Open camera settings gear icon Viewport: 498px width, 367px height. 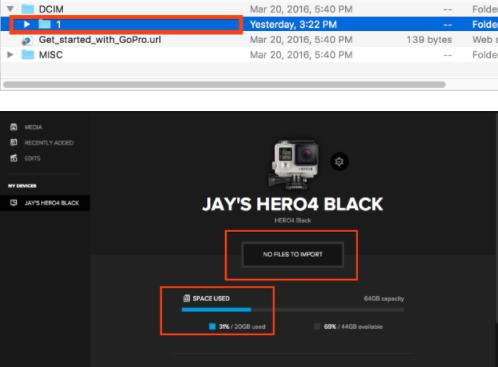click(339, 162)
